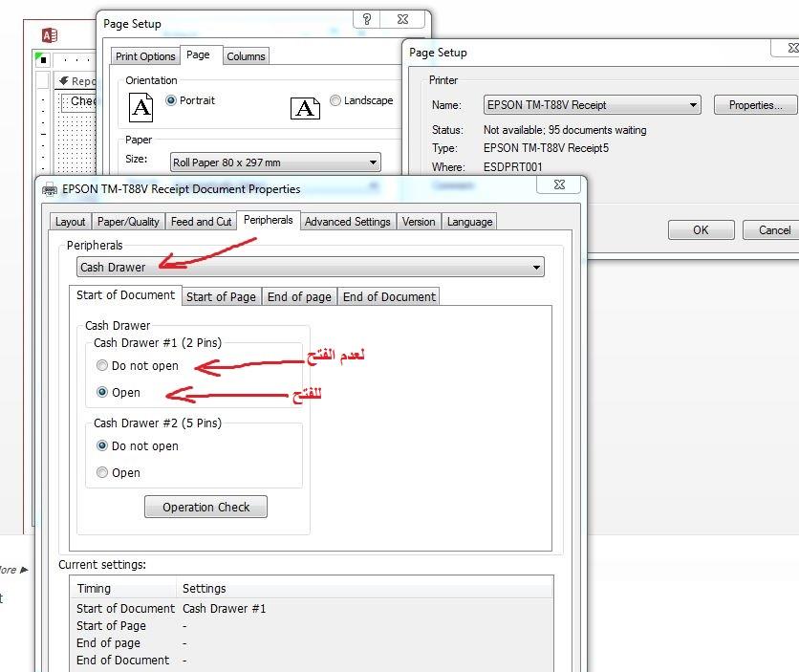Click the landscape page orientation icon
Screen dimensions: 799x672
pyautogui.click(x=305, y=107)
